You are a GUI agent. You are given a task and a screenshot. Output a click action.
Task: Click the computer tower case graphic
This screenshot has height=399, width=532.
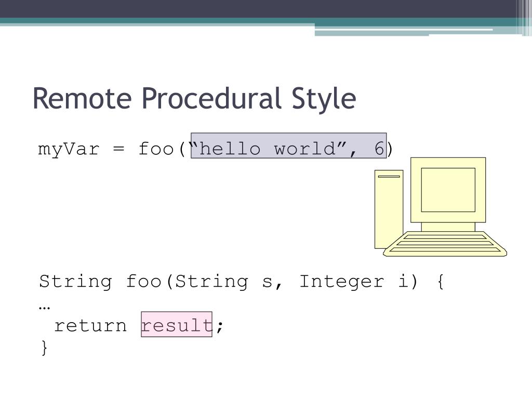pyautogui.click(x=389, y=209)
